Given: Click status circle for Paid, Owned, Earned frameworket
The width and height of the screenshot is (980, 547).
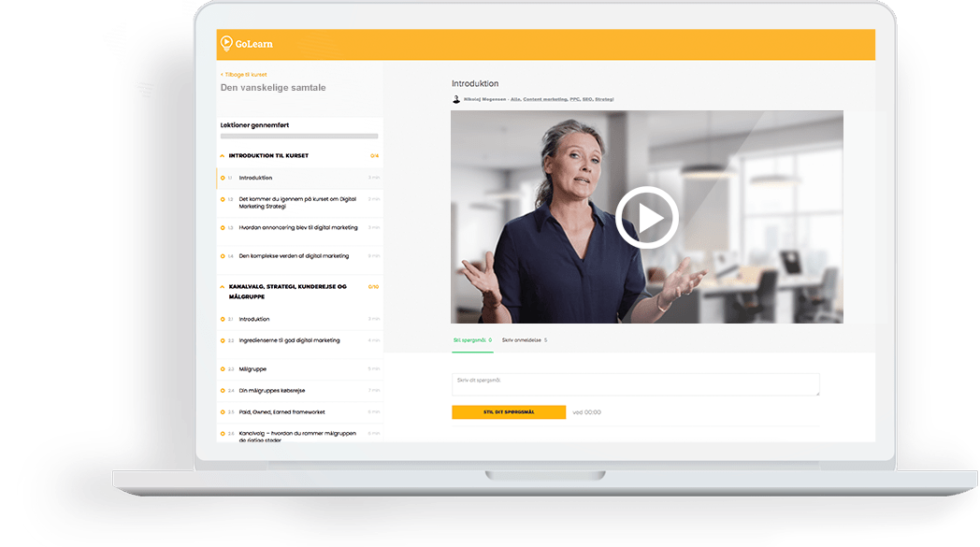Looking at the screenshot, I should tap(223, 412).
